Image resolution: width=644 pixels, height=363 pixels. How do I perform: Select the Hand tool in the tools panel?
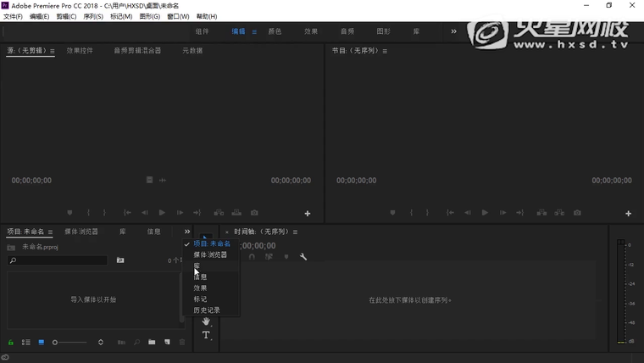click(206, 321)
